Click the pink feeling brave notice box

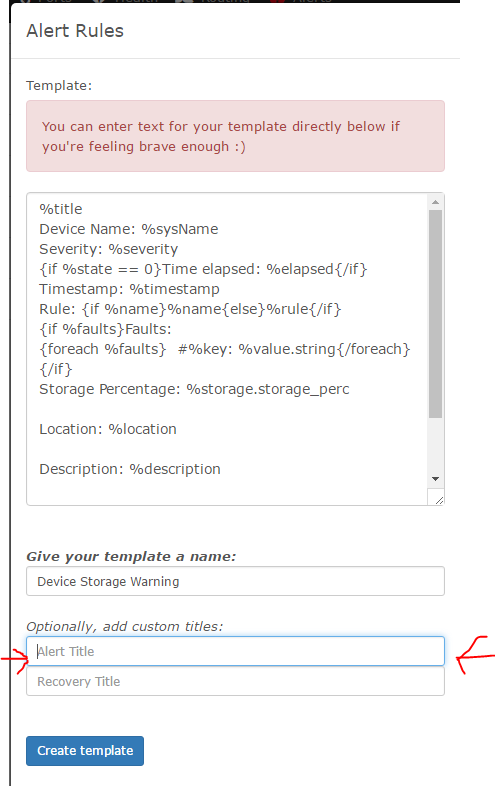235,136
